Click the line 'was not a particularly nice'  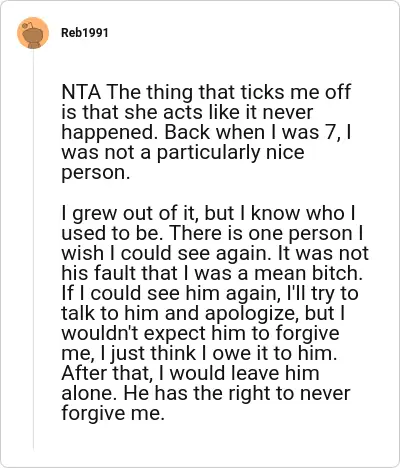183,153
